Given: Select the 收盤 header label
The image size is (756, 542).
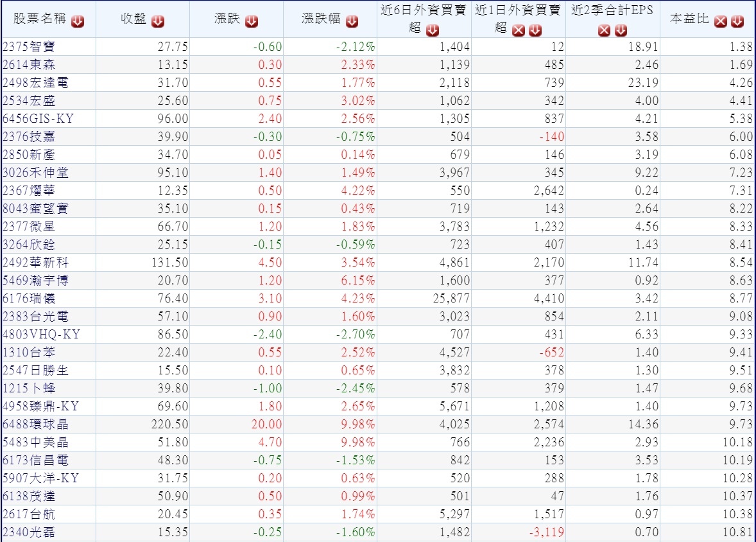Looking at the screenshot, I should point(133,19).
